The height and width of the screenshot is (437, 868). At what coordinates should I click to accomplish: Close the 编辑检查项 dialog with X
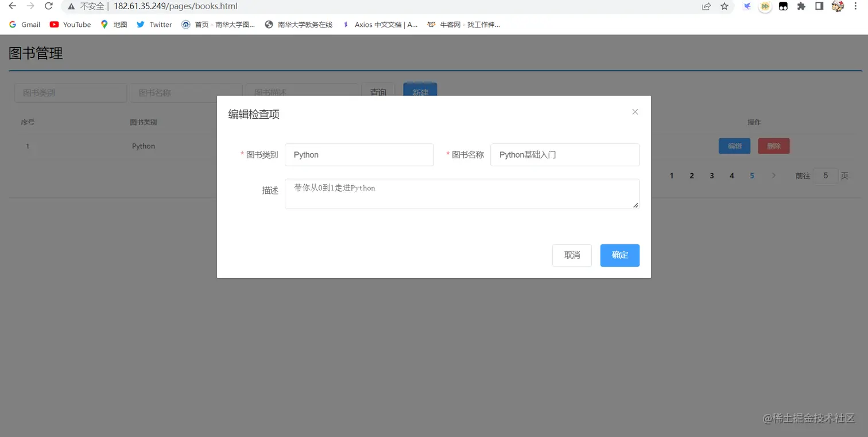[x=635, y=112]
